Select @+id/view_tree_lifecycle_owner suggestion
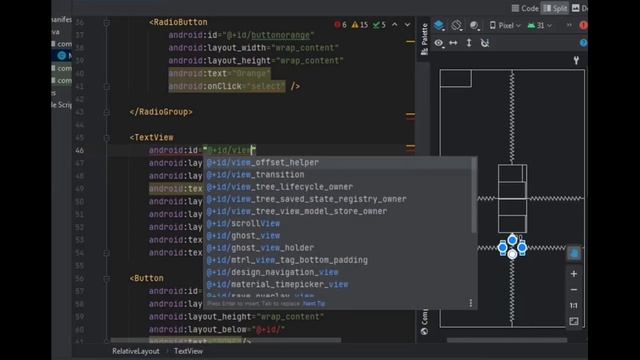Screen dimensions: 640x360 tap(337, 187)
